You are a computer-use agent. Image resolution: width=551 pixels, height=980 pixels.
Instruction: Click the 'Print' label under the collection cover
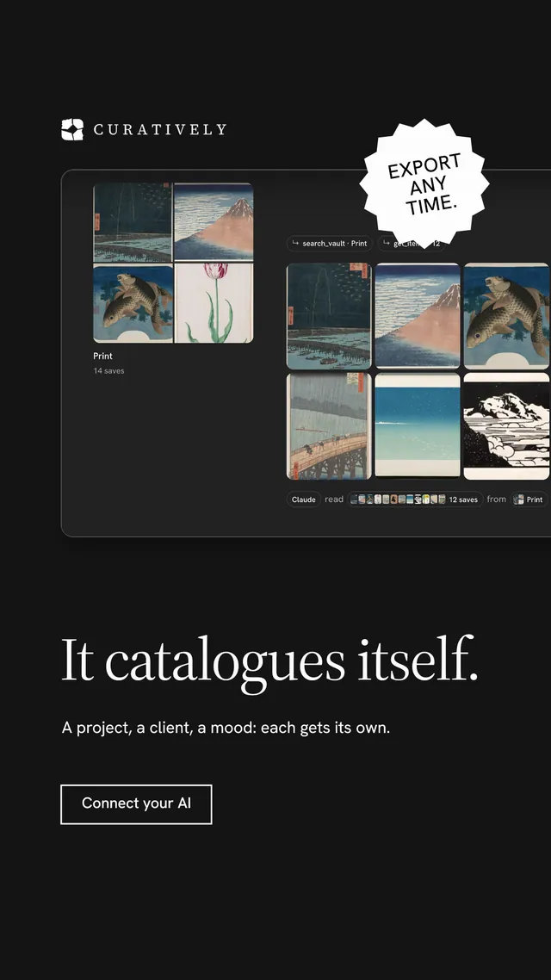click(x=102, y=357)
